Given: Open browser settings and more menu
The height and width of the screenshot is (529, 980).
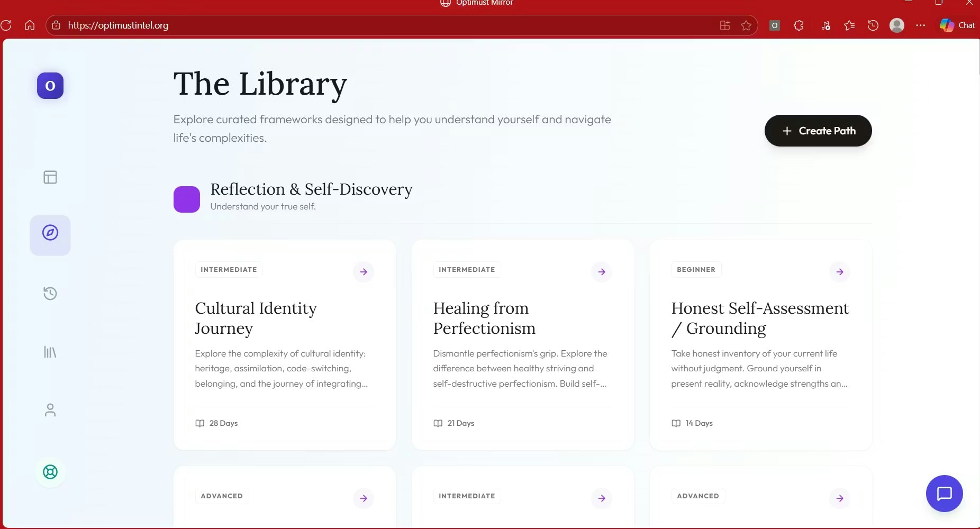Looking at the screenshot, I should pyautogui.click(x=921, y=25).
